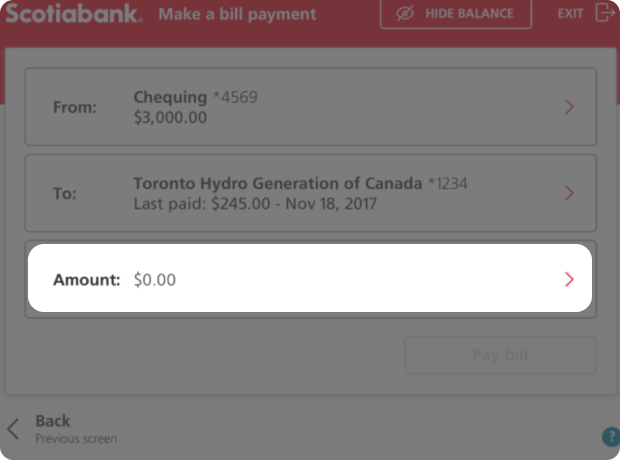This screenshot has height=460, width=620.
Task: Expand the From account chevron
Action: coord(569,107)
